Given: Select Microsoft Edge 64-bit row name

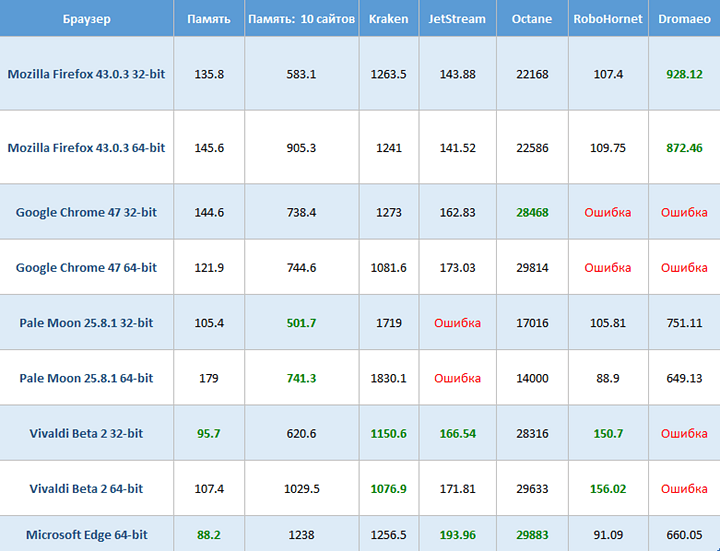Looking at the screenshot, I should pyautogui.click(x=87, y=535).
